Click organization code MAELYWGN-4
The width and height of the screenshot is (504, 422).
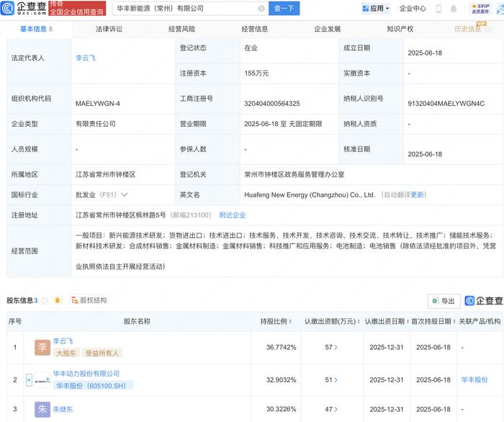98,104
